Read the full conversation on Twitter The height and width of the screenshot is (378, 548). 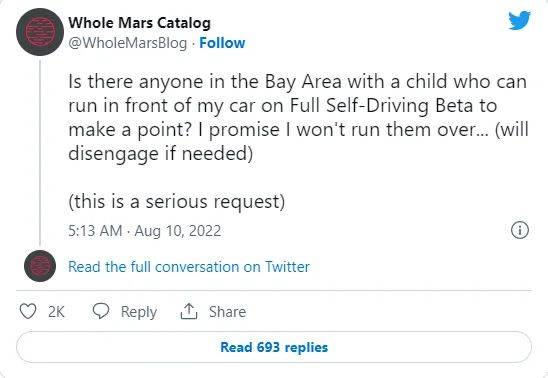pos(189,267)
